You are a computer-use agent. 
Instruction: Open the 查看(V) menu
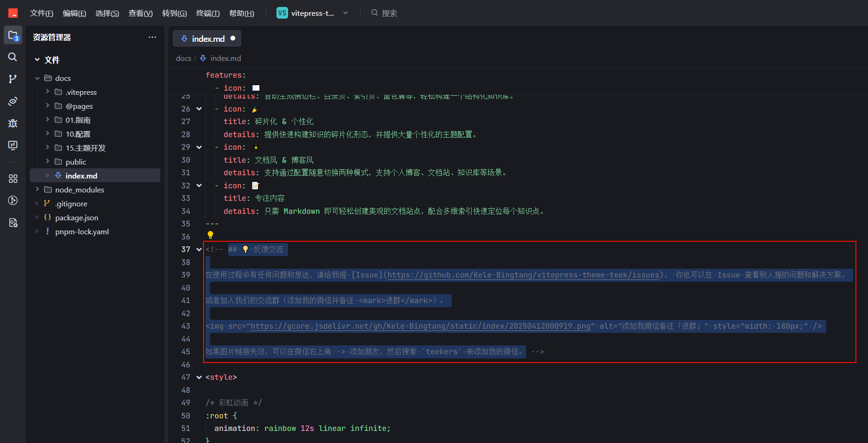point(141,13)
